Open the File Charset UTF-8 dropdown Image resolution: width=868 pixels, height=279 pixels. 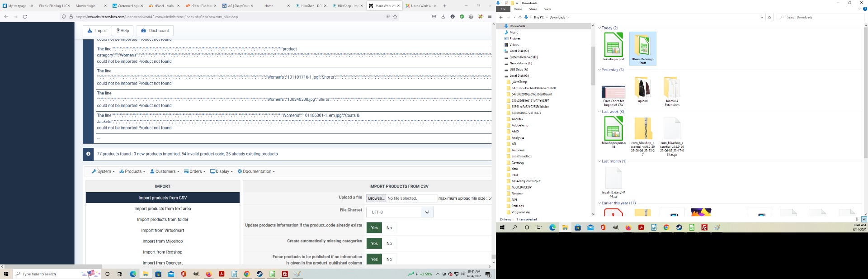pyautogui.click(x=400, y=212)
